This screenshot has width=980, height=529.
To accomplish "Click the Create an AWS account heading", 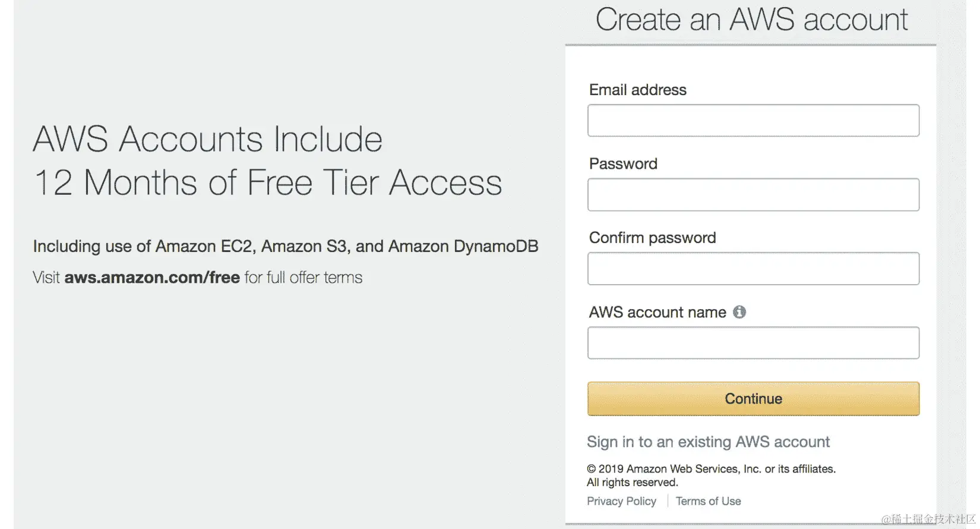I will click(x=752, y=20).
